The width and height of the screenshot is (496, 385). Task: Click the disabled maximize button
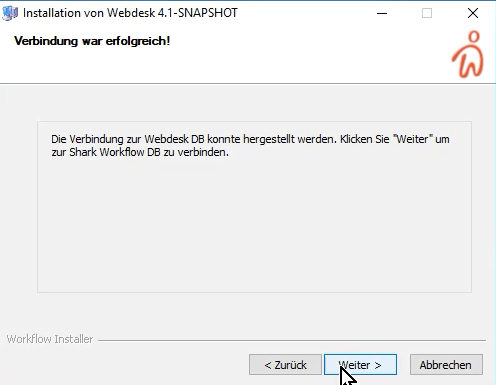coord(427,13)
